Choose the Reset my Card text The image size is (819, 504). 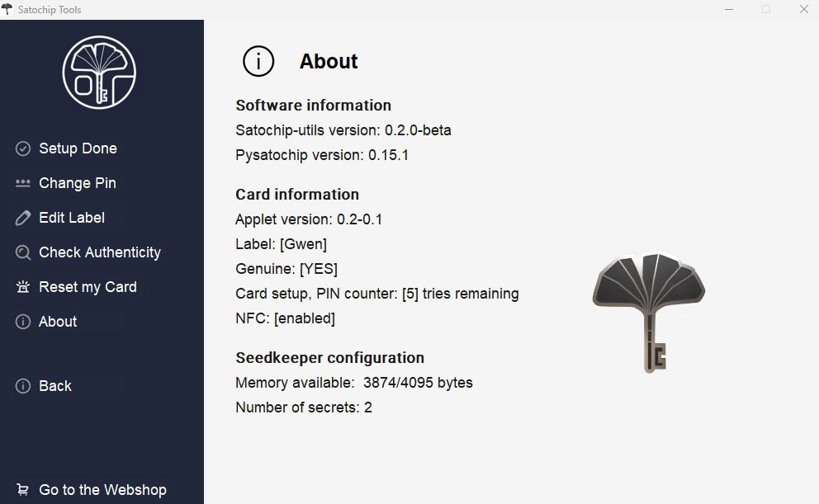88,287
